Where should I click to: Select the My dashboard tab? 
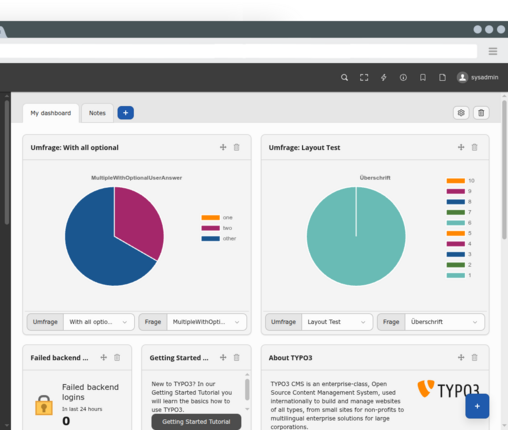pyautogui.click(x=51, y=113)
